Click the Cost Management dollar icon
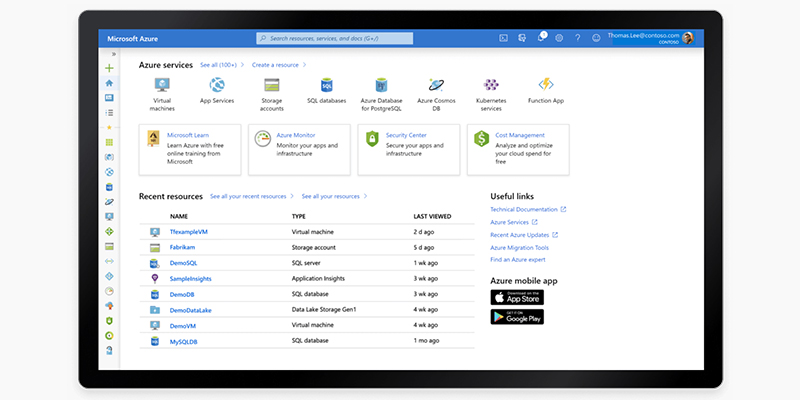 tap(482, 138)
